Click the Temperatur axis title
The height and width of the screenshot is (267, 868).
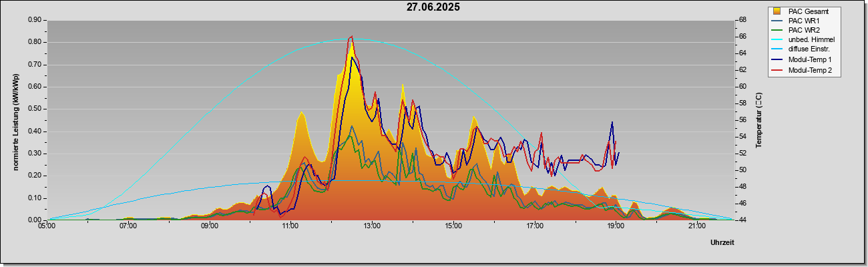[759, 120]
